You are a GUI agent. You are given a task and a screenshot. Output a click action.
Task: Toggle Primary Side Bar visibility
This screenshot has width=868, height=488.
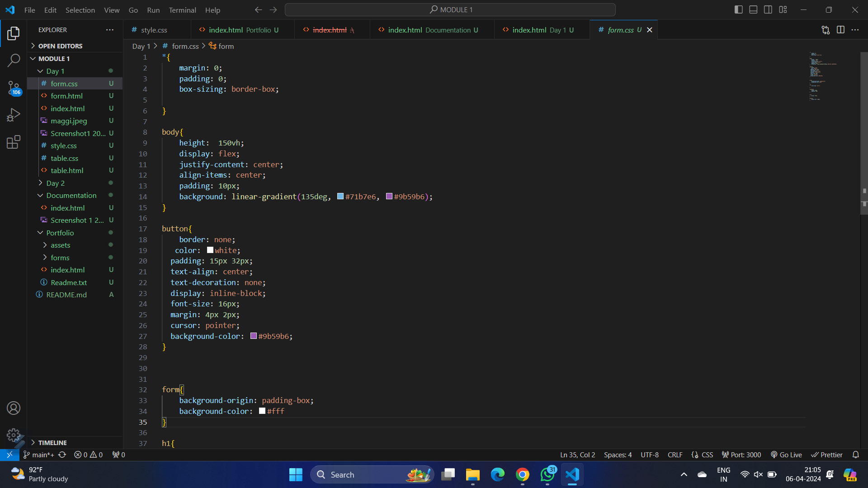pyautogui.click(x=739, y=9)
